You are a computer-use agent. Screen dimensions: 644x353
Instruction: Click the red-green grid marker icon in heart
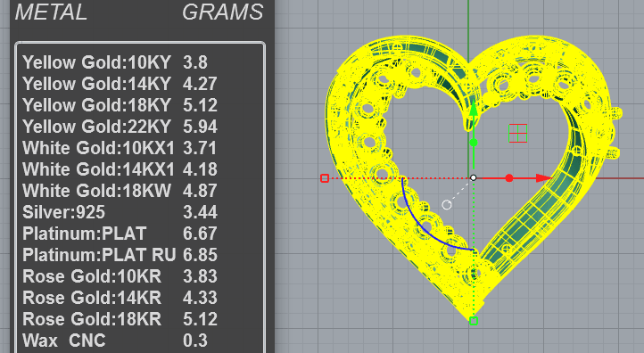[x=517, y=133]
